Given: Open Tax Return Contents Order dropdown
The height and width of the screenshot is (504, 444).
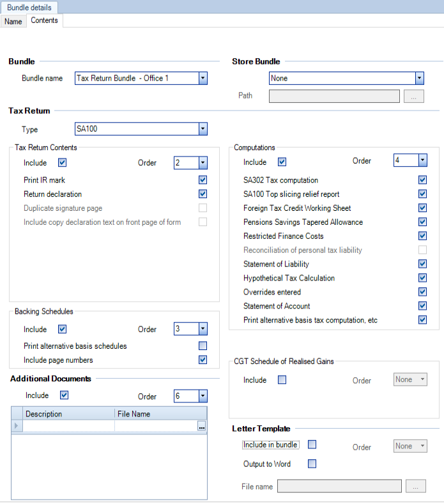Looking at the screenshot, I should click(203, 163).
